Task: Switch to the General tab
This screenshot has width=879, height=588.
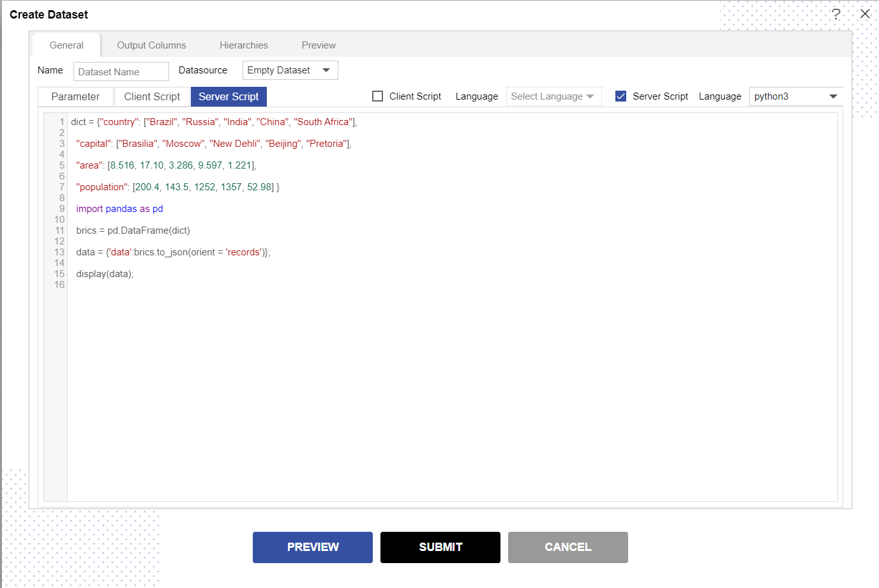Action: pyautogui.click(x=66, y=45)
